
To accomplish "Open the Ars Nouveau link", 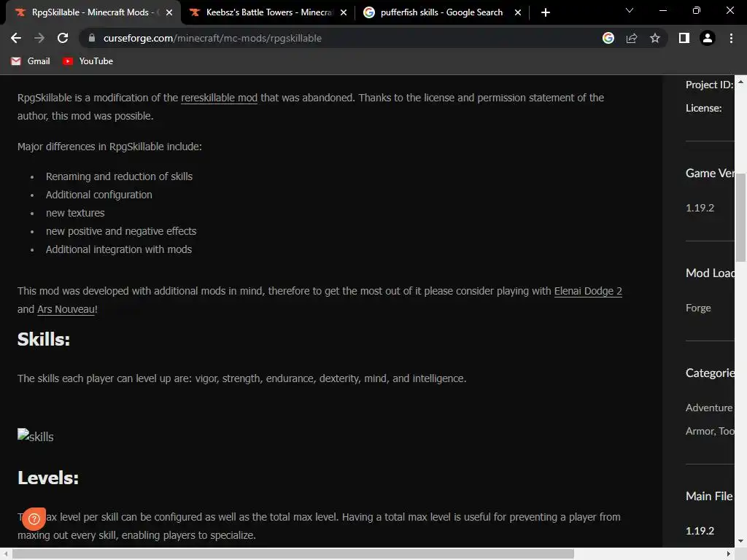I will pyautogui.click(x=66, y=309).
